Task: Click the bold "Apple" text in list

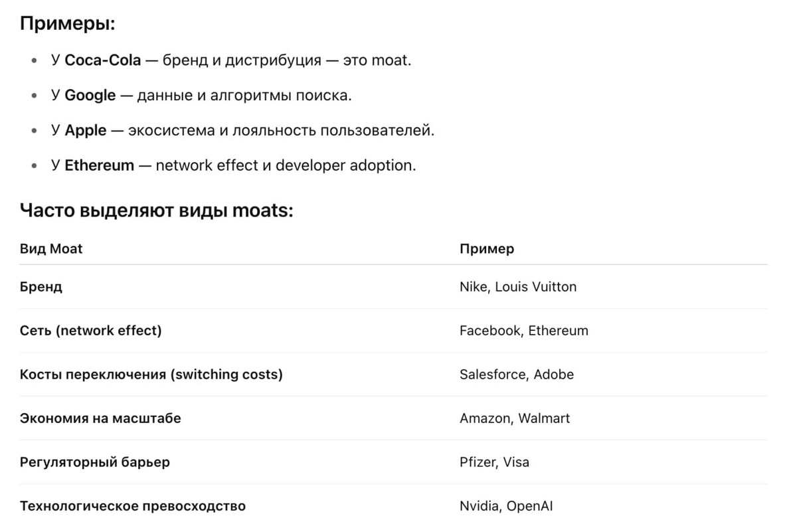Action: click(86, 131)
